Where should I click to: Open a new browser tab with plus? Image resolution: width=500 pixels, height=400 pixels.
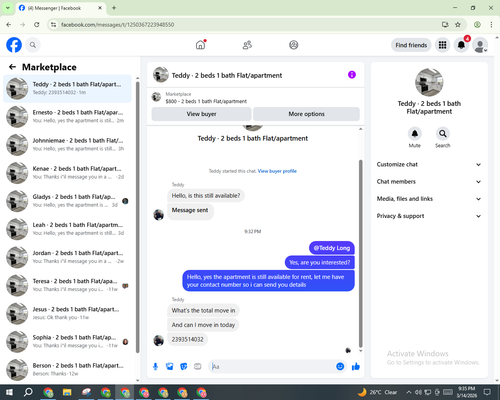pos(114,8)
